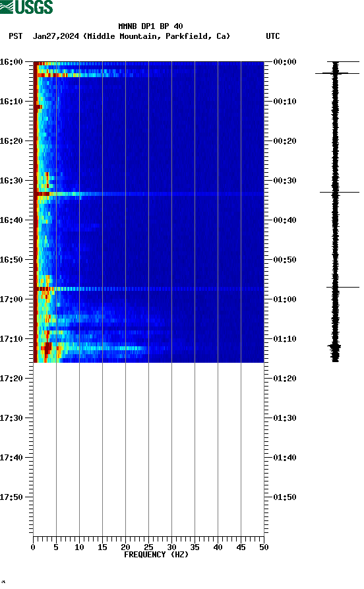This screenshot has width=364, height=589.
Task: Click the 16:40 PST time label
Action: 11,220
